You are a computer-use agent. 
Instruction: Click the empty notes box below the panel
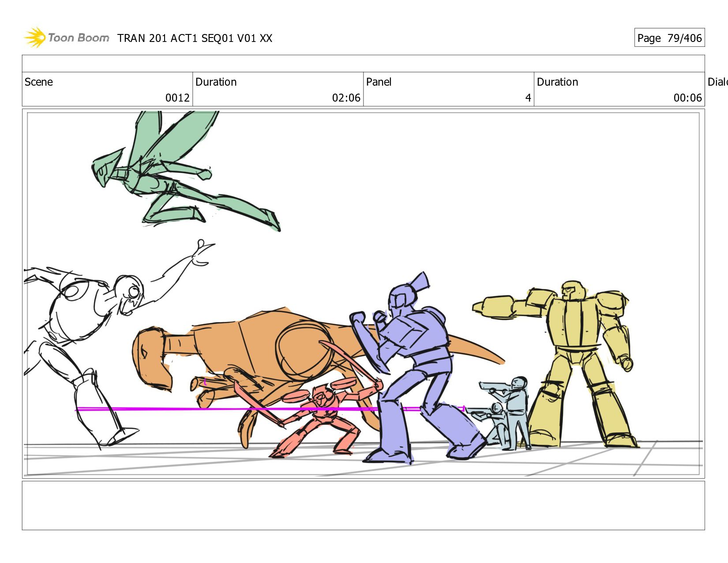pyautogui.click(x=363, y=506)
